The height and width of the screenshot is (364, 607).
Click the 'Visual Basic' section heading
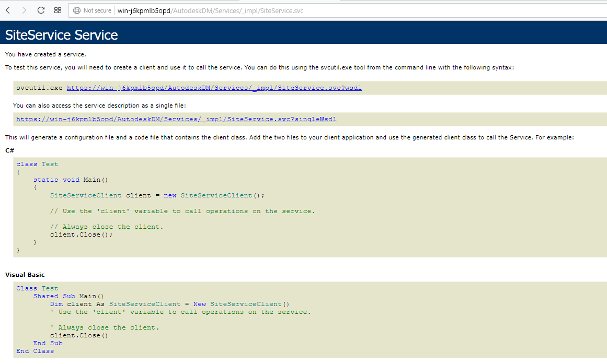(25, 275)
